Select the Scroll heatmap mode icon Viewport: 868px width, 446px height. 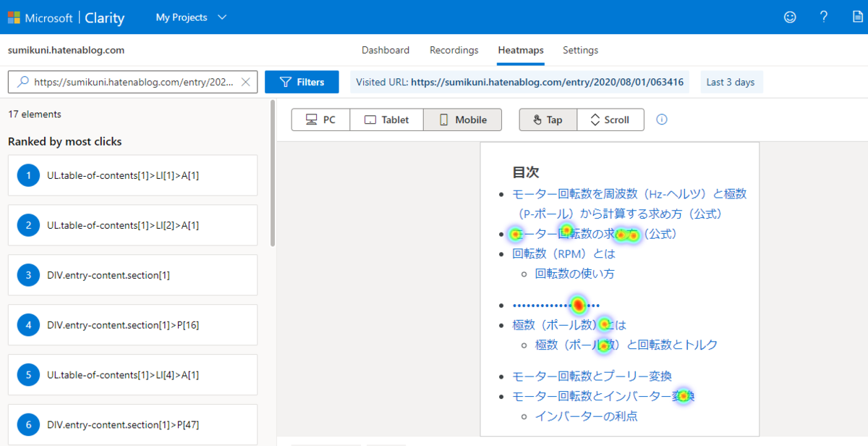pyautogui.click(x=595, y=119)
